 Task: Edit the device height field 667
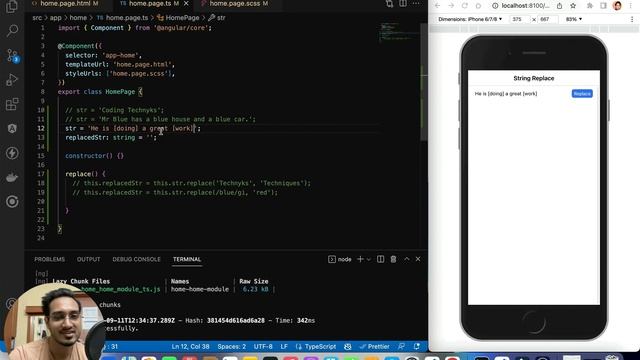click(547, 19)
